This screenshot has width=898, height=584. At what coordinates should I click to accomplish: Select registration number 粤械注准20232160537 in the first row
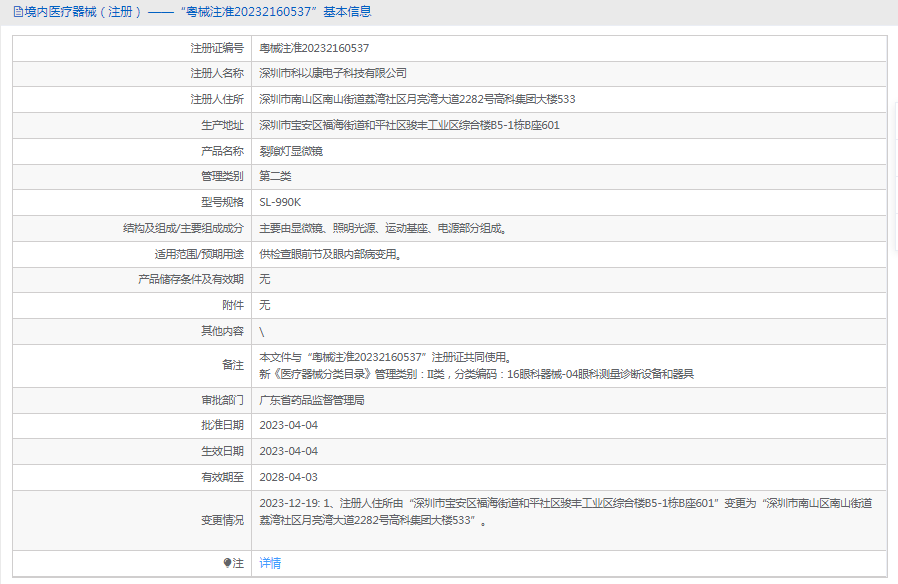(x=314, y=48)
